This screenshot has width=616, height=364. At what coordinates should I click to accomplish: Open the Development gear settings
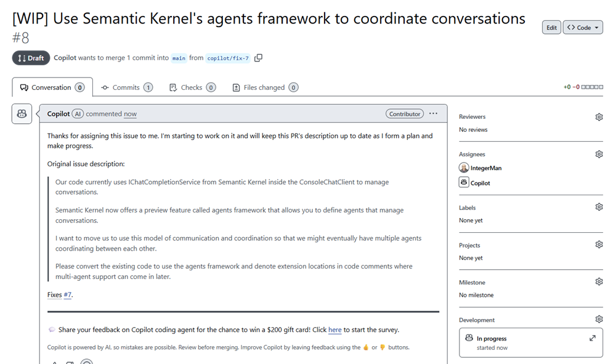pyautogui.click(x=599, y=319)
